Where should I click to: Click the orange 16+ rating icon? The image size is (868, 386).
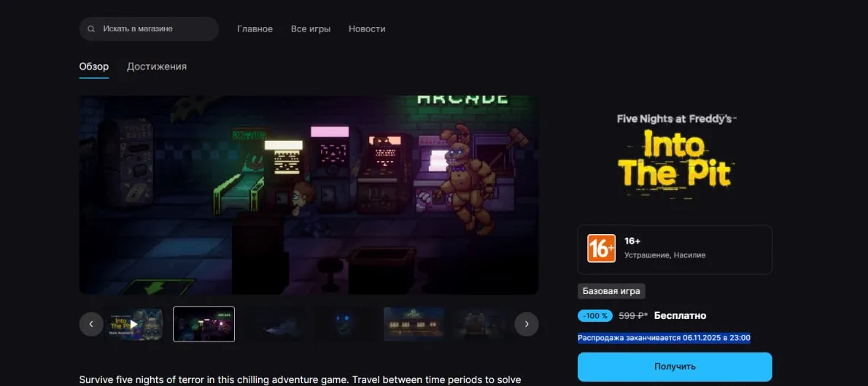pos(601,248)
